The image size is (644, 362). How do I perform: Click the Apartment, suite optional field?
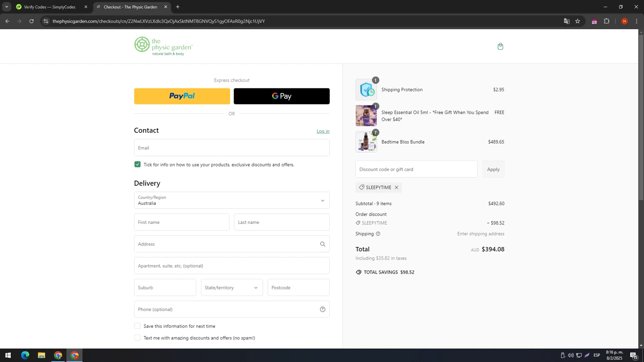tap(232, 265)
